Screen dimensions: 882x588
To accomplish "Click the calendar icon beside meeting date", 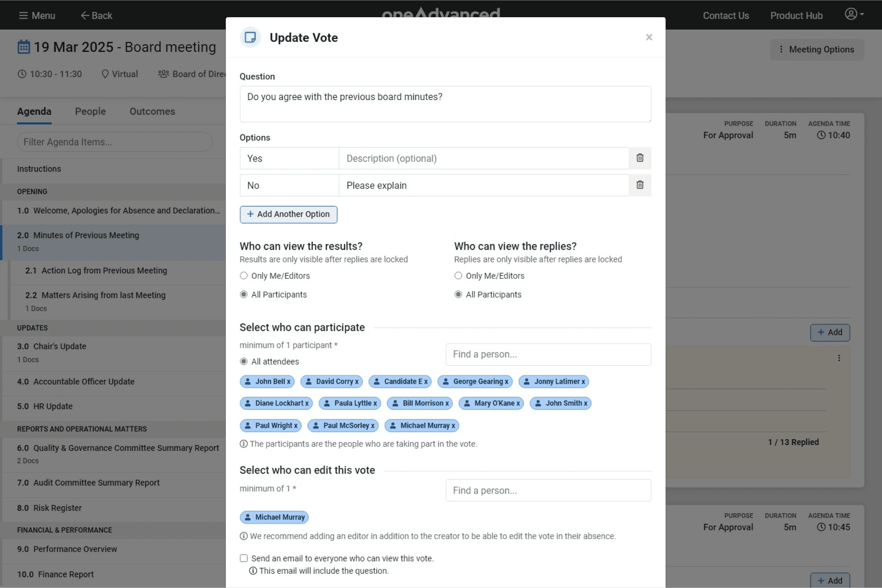I will click(x=23, y=47).
